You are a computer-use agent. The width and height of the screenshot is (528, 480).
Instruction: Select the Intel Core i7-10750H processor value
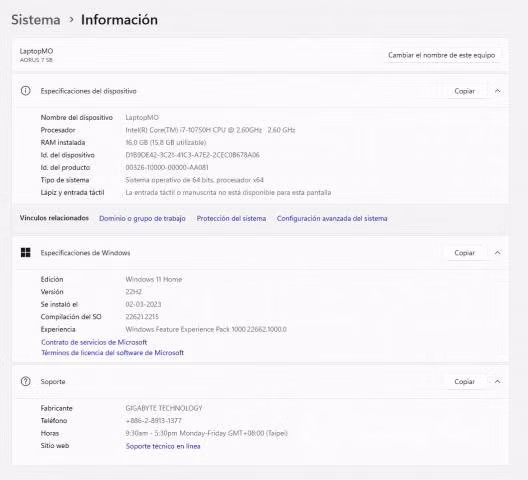[210, 130]
